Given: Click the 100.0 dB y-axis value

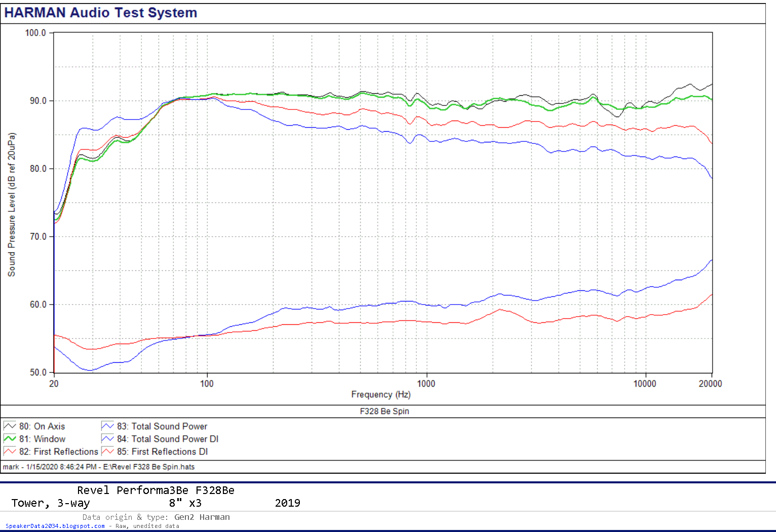Looking at the screenshot, I should point(35,33).
